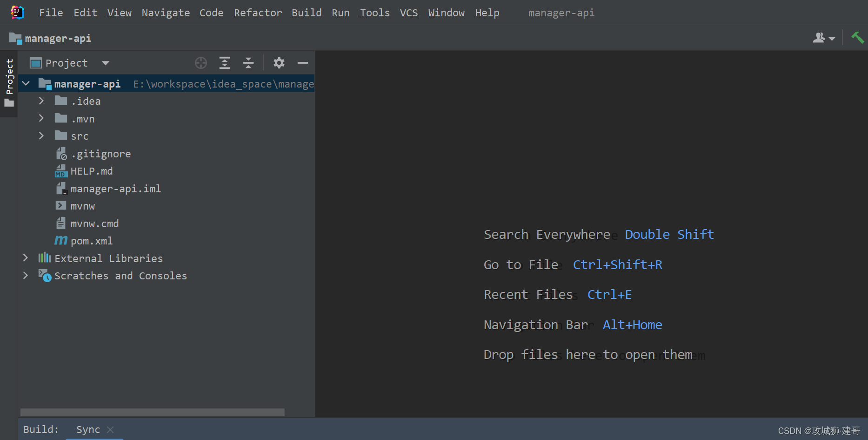Click the Project view label text
The width and height of the screenshot is (868, 440).
coord(67,63)
